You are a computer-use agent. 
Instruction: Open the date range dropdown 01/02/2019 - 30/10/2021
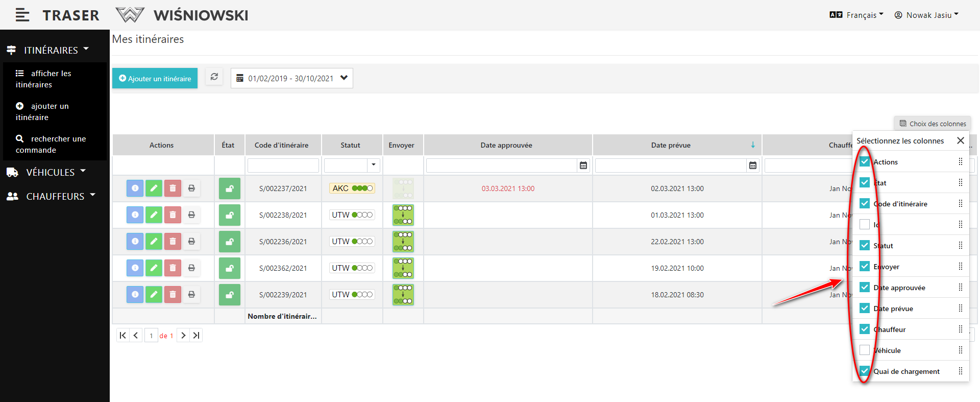coord(291,78)
